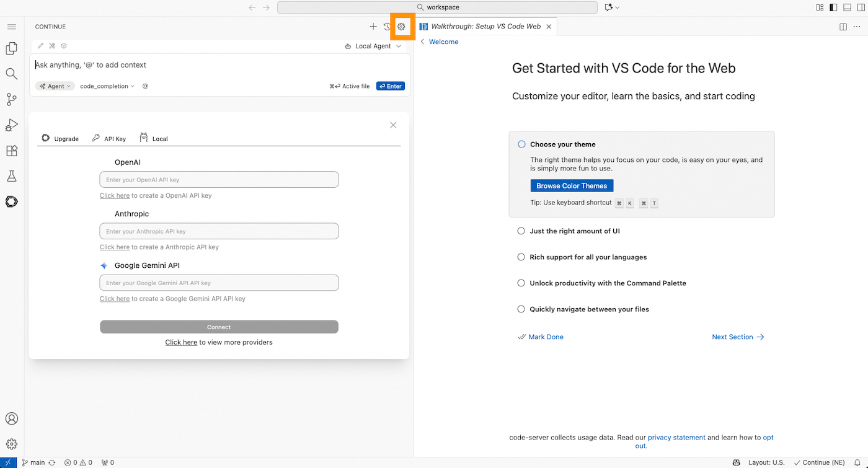Open the Testing beaker icon

point(11,176)
